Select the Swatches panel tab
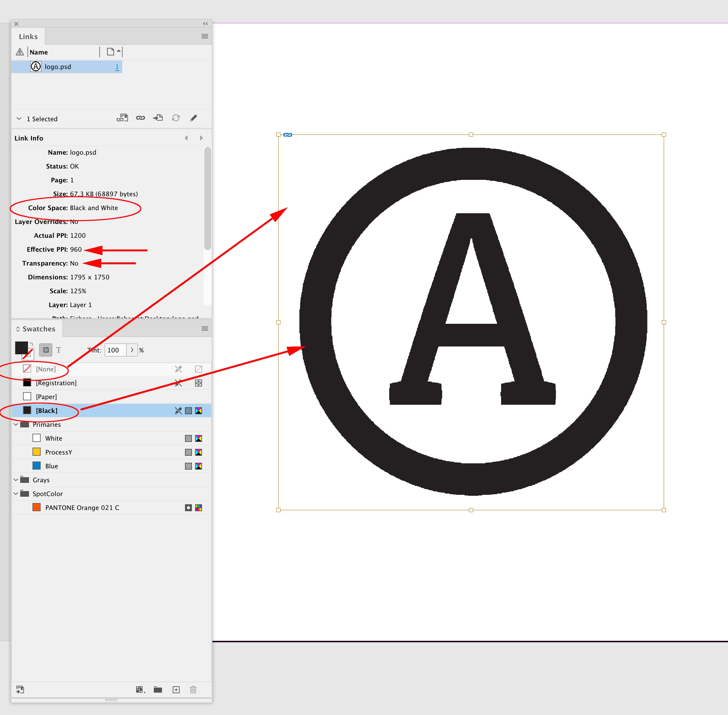The image size is (728, 715). pos(38,329)
